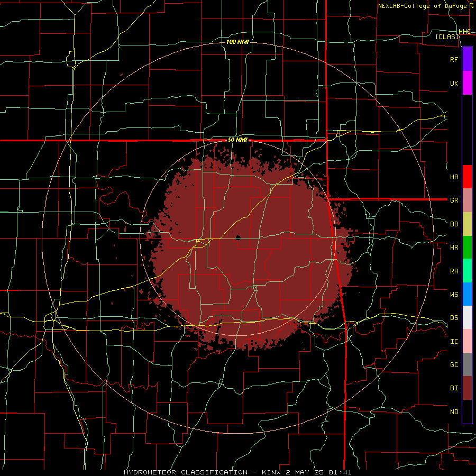Click the GC gray legend swatch
Viewport: 476px width, 476px height.
(467, 364)
